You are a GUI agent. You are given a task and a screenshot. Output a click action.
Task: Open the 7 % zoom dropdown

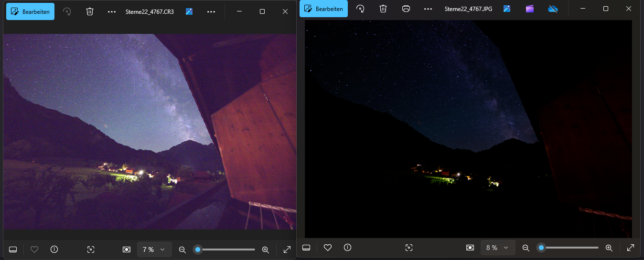(154, 250)
